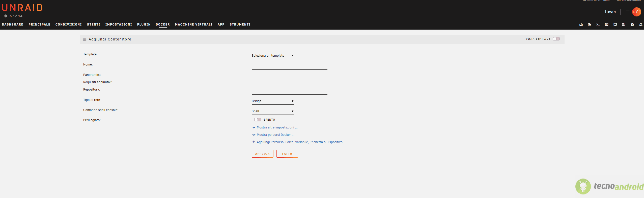This screenshot has height=198, width=644.
Task: Open the system log icon
Action: [x=624, y=25]
